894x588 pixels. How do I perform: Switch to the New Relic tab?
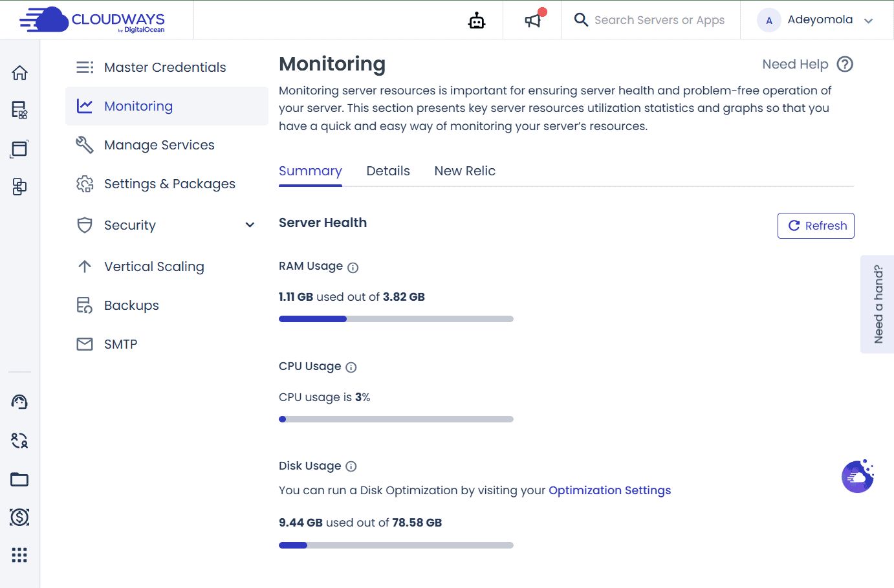[465, 171]
